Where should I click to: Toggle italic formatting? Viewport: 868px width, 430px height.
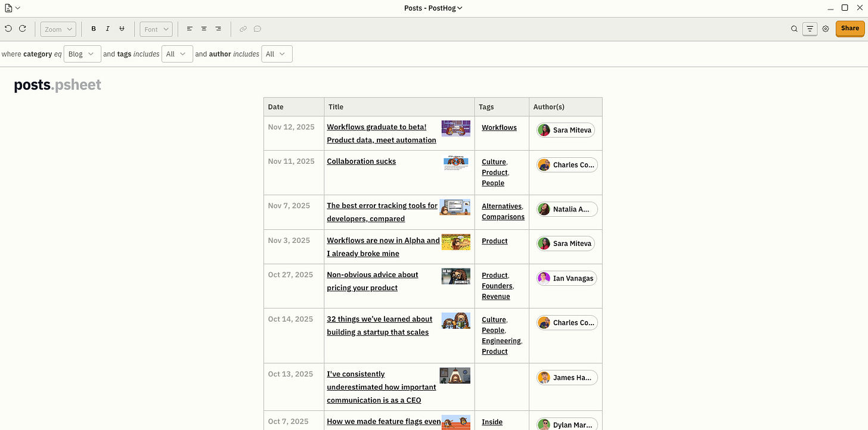pos(108,29)
